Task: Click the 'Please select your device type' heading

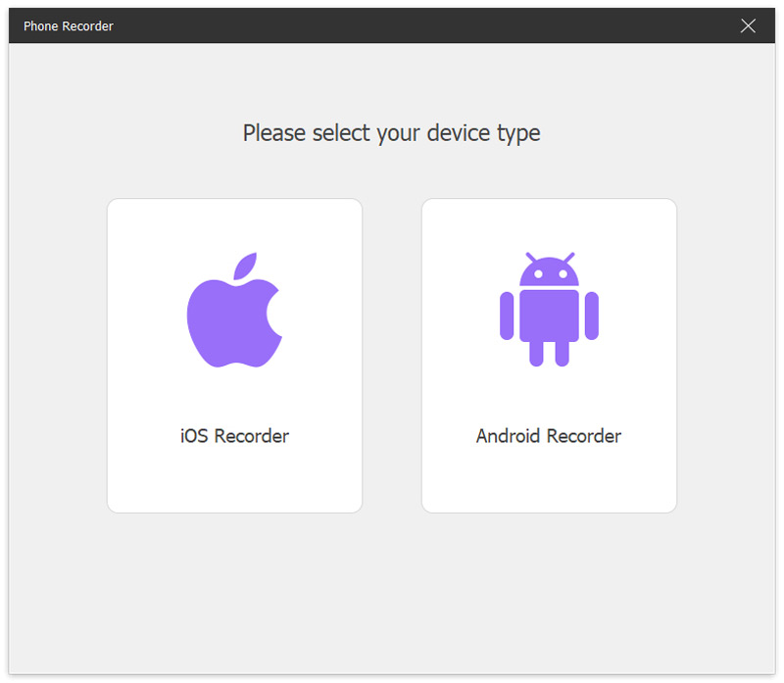Action: (391, 133)
